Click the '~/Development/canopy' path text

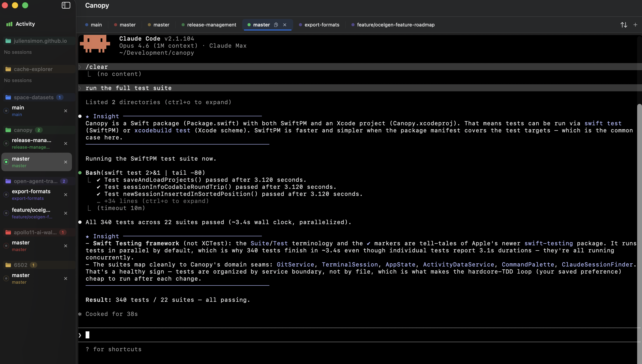tap(156, 53)
